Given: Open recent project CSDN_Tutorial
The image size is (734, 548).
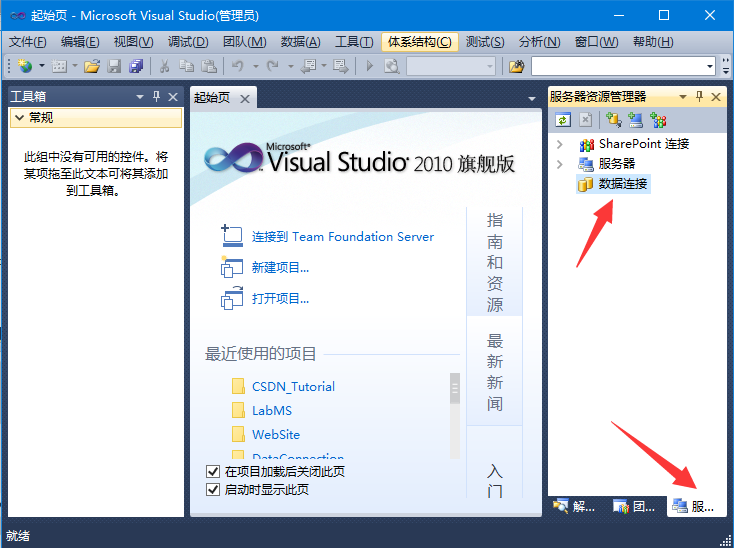Looking at the screenshot, I should point(293,387).
